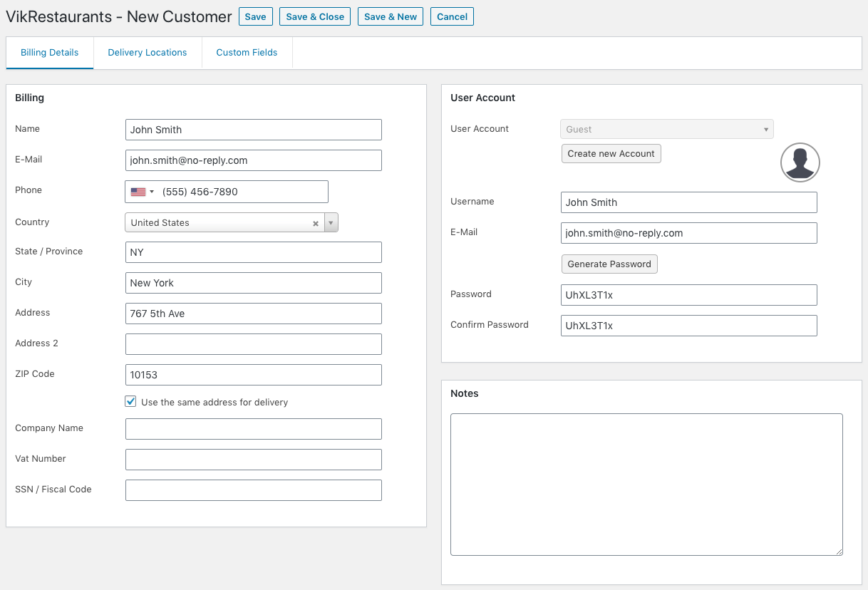Click the Use the same address label text
The width and height of the screenshot is (868, 590).
pos(215,403)
